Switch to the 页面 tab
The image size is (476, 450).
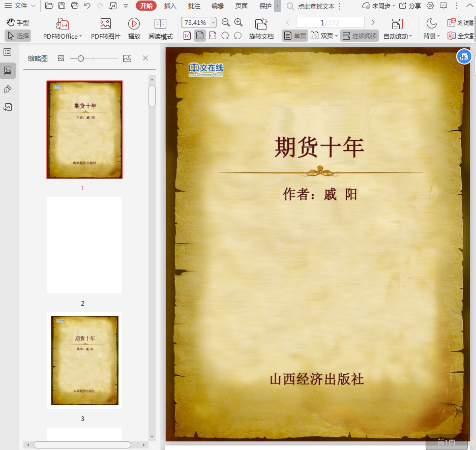[242, 6]
